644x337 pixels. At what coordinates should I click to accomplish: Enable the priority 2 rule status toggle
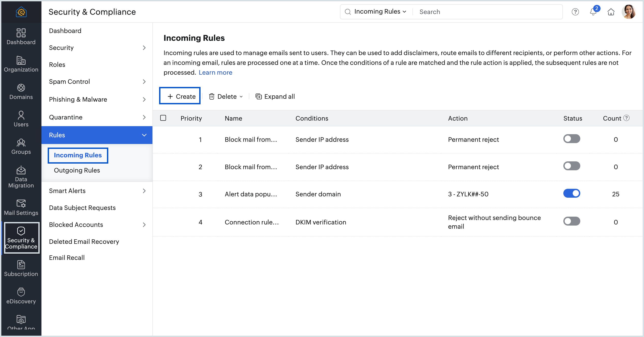pos(572,166)
